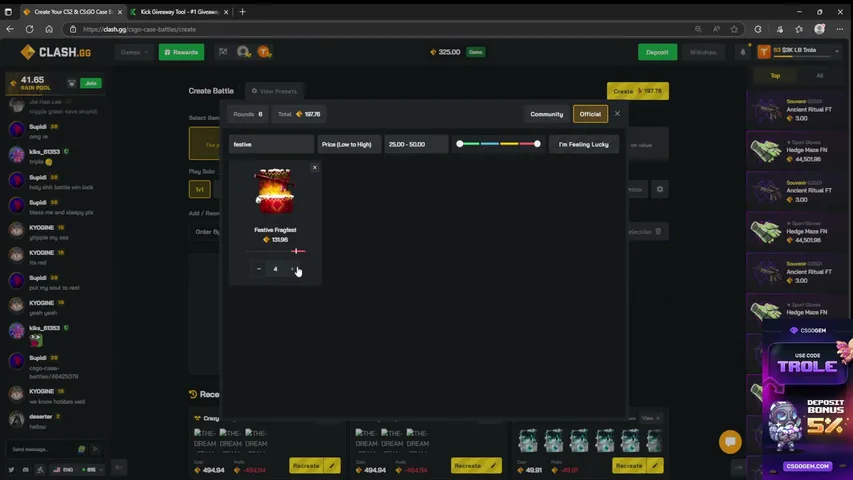Click the yellow Create battle button
Screen dimensions: 853x480
tap(638, 91)
